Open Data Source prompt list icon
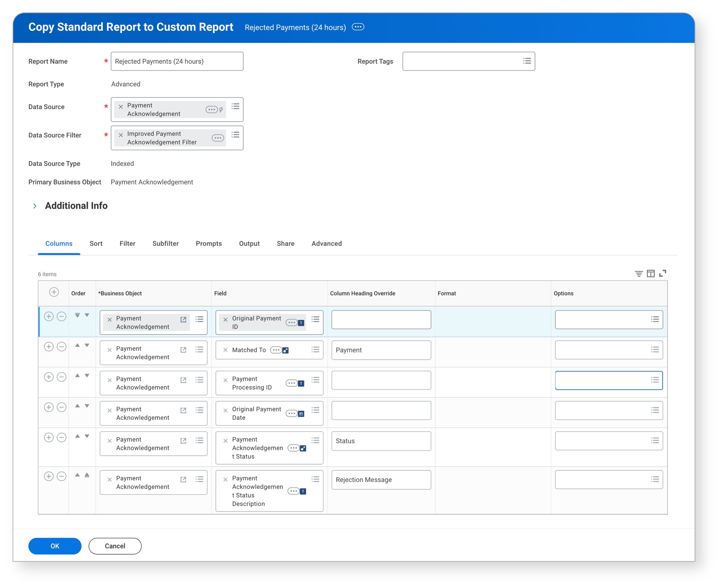Image resolution: width=721 pixels, height=588 pixels. coord(235,106)
